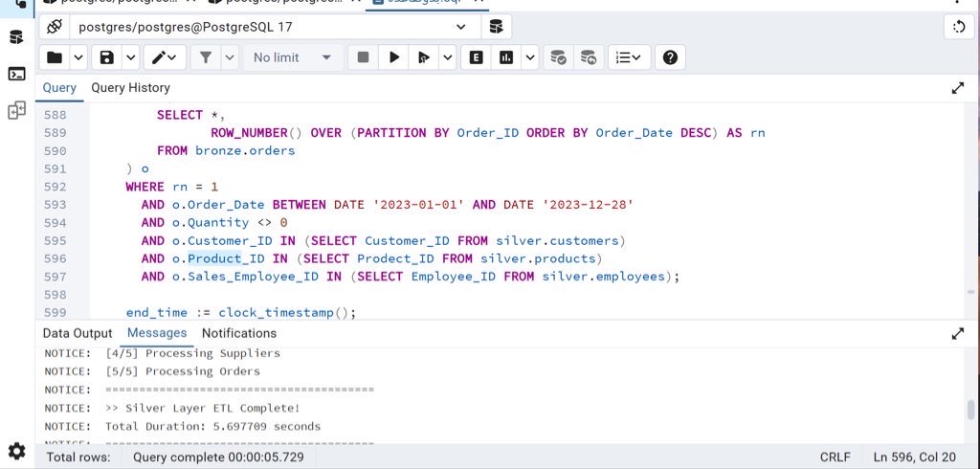Execute the query with the play button
Screen dimensions: 980x469
point(393,57)
